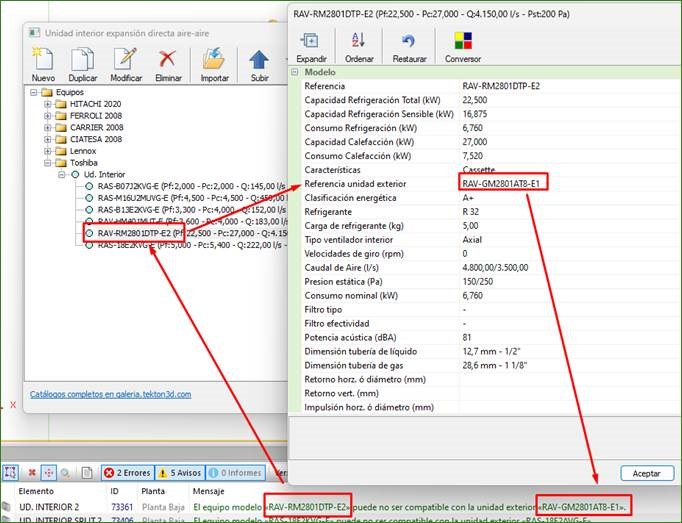Click the Dimensión tubería de gas value
Image resolution: width=682 pixels, height=523 pixels.
pyautogui.click(x=495, y=365)
